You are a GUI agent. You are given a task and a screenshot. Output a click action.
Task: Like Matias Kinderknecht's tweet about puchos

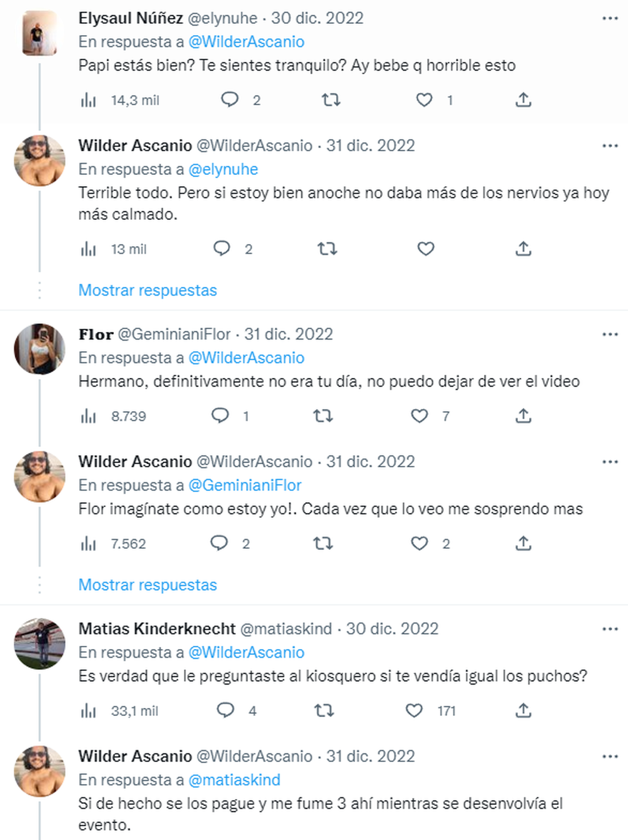(x=414, y=710)
